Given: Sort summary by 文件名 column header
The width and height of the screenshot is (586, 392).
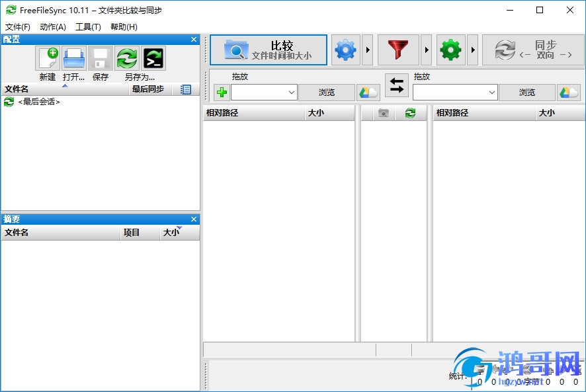Looking at the screenshot, I should pyautogui.click(x=61, y=233).
